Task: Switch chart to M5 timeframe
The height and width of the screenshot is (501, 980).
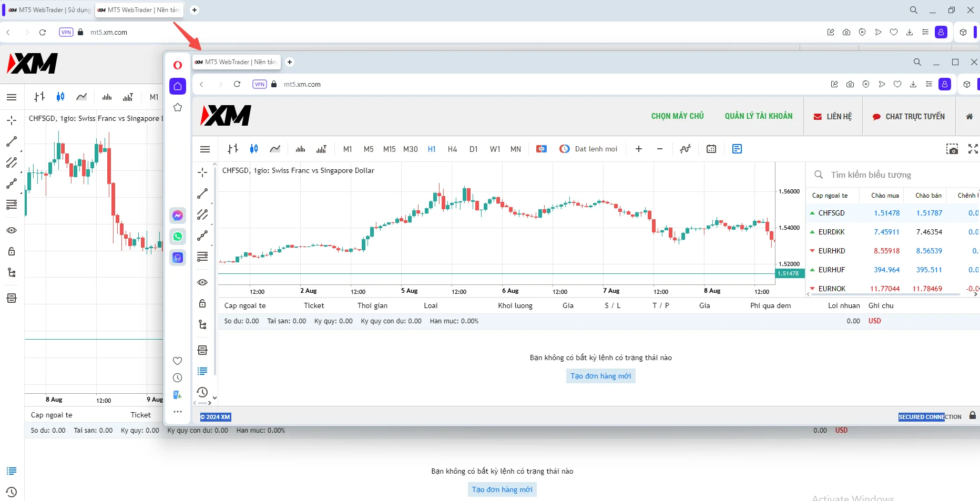Action: click(369, 149)
